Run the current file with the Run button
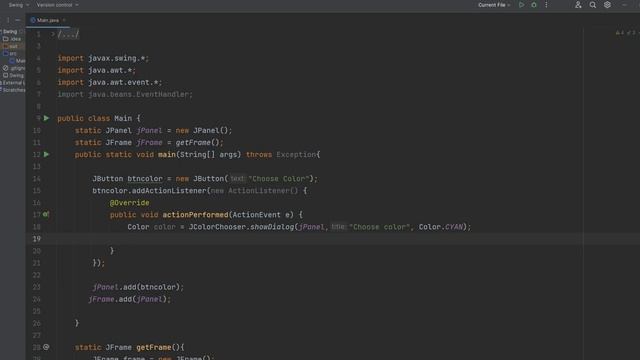 pyautogui.click(x=521, y=5)
